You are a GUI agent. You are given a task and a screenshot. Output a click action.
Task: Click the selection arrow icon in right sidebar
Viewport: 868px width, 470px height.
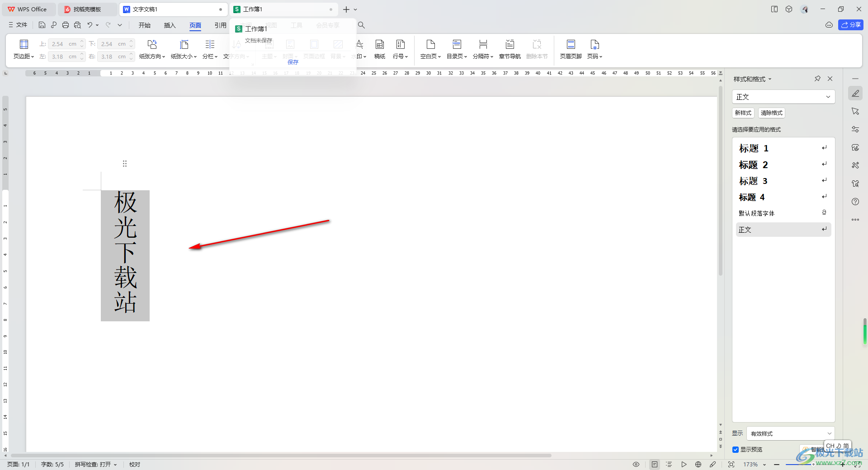point(855,111)
